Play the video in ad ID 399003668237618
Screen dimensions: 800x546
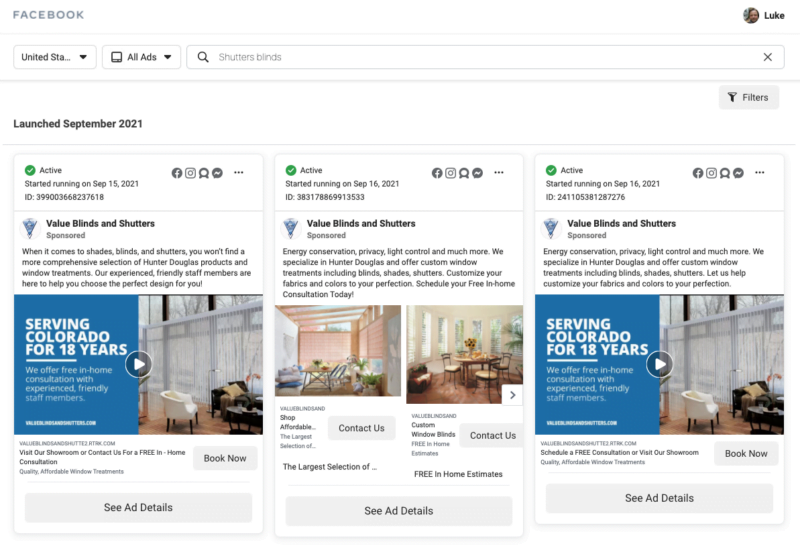(139, 364)
